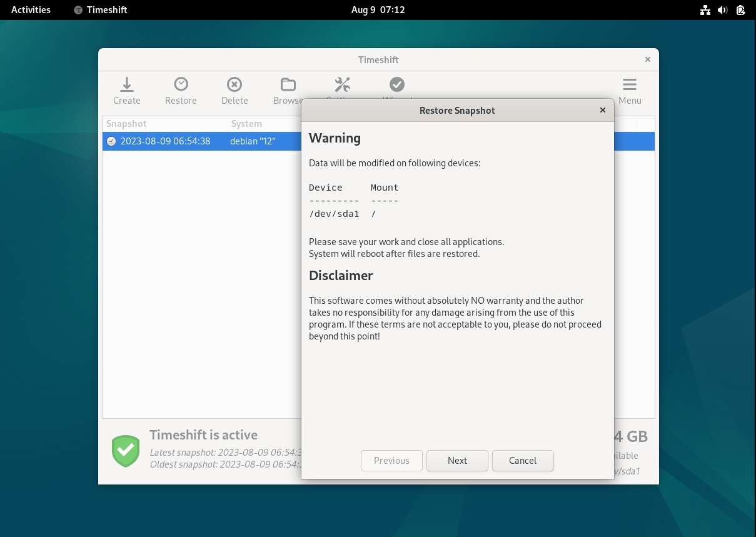The image size is (756, 537).
Task: Click the Restore clock icon in toolbar
Action: [181, 84]
